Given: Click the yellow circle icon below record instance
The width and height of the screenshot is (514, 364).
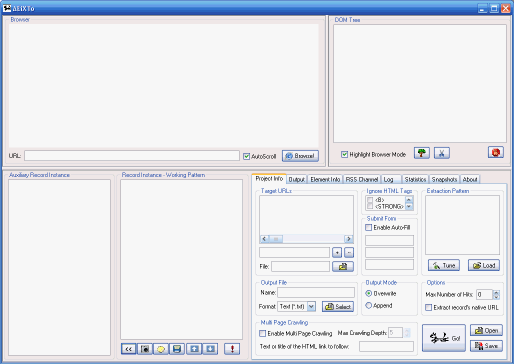Looking at the screenshot, I should [161, 349].
